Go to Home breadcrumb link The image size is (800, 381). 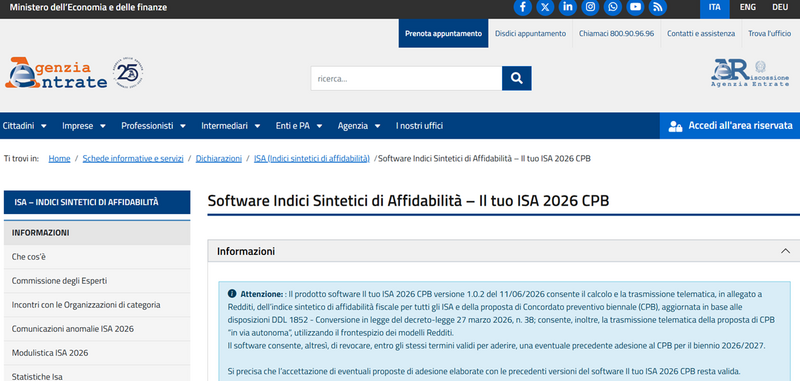tap(59, 159)
